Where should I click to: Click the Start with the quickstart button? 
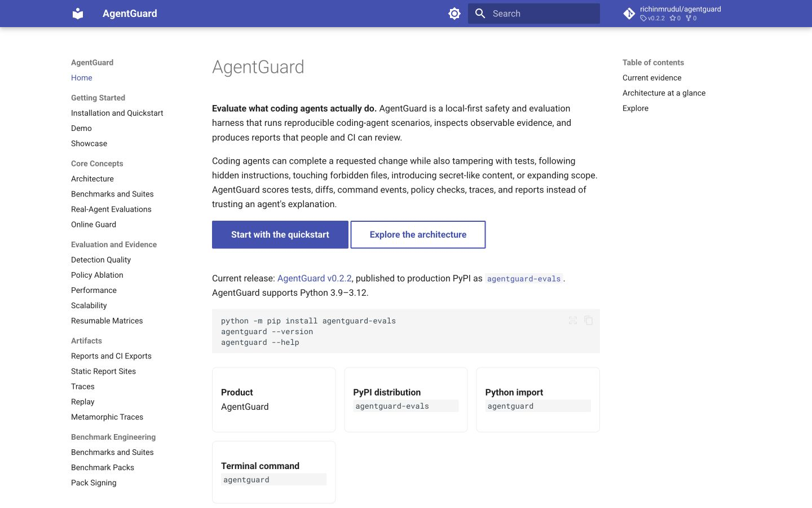click(280, 235)
